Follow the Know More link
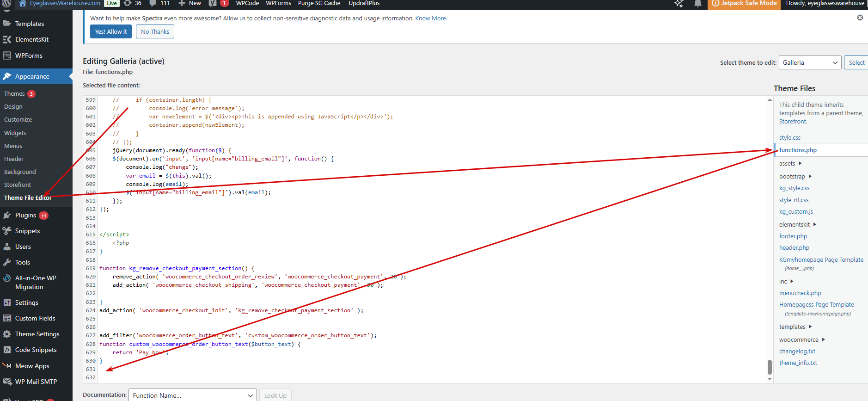The height and width of the screenshot is (401, 868). 431,18
